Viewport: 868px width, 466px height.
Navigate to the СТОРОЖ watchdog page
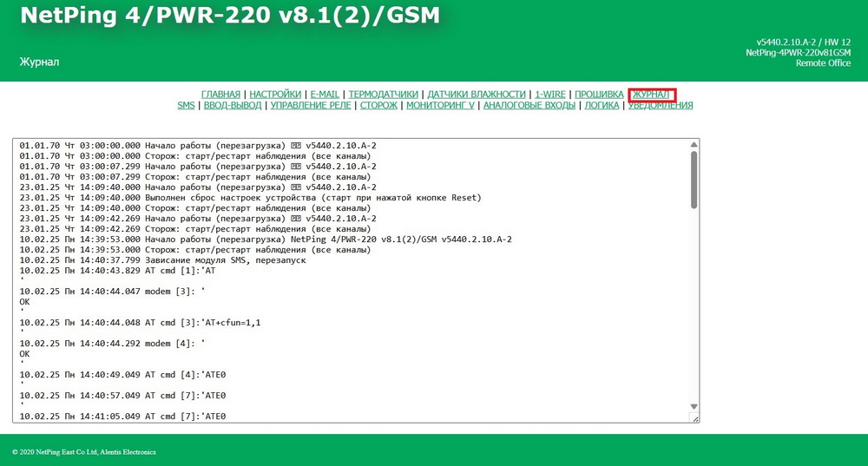tap(378, 106)
